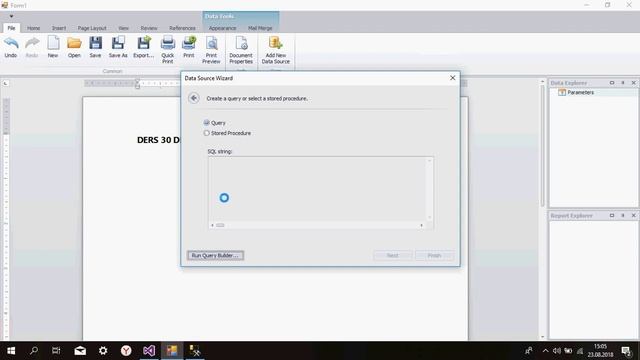Open Settings gear on taskbar
This screenshot has height=360, width=640.
(103, 351)
